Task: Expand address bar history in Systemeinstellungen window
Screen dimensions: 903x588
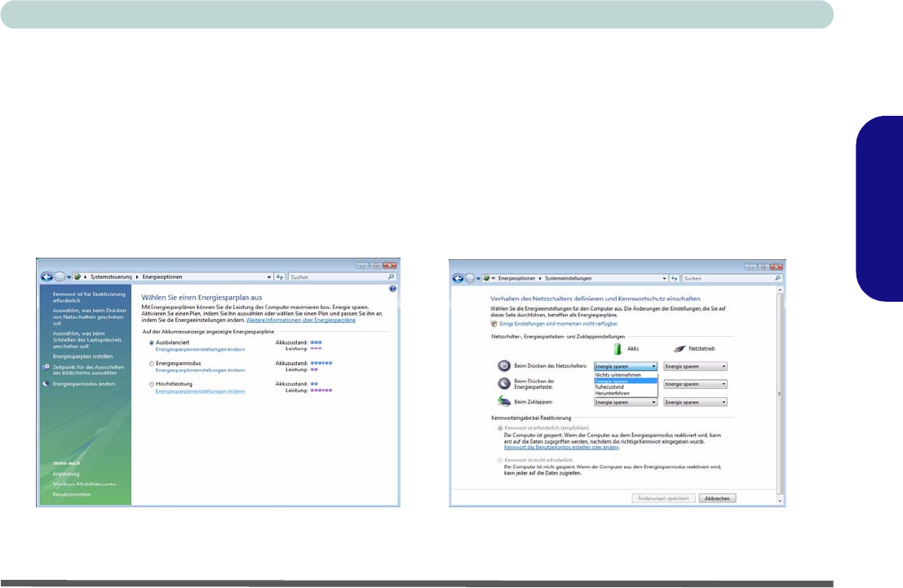Action: (x=664, y=278)
